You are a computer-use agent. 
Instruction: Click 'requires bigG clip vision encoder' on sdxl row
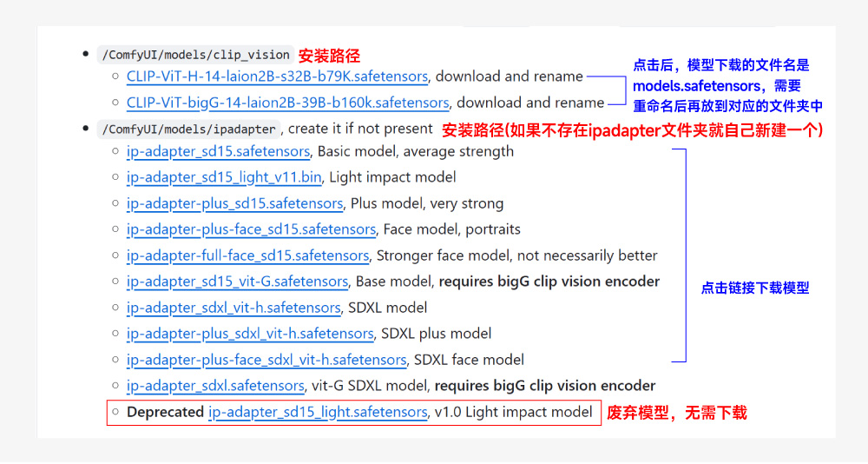coord(545,386)
